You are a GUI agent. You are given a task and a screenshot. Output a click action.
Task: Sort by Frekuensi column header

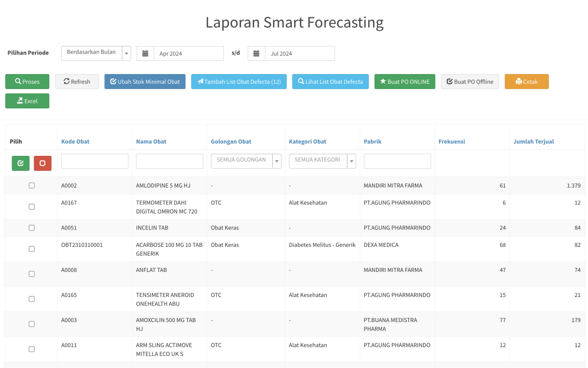tap(451, 142)
